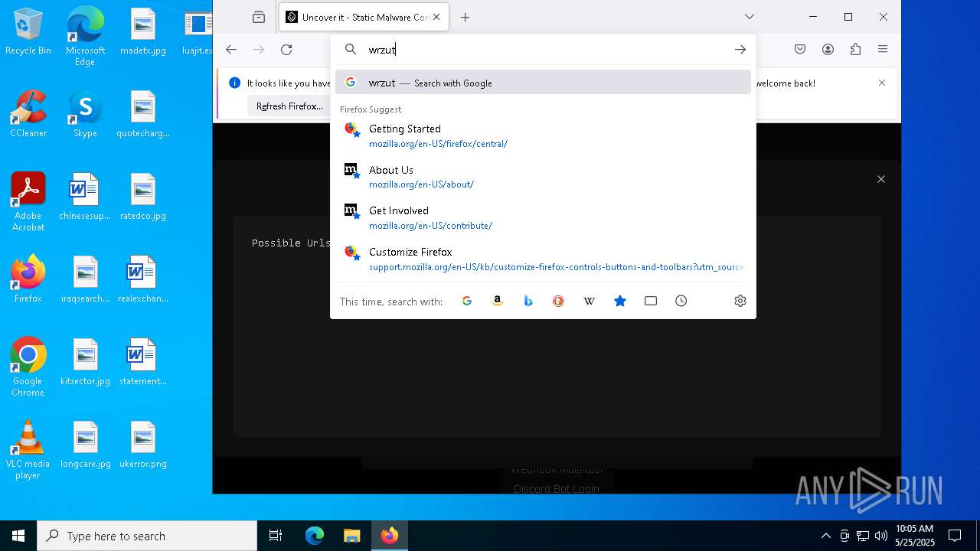The height and width of the screenshot is (551, 980).
Task: Select longcare.jpg file on desktop
Action: [x=85, y=445]
